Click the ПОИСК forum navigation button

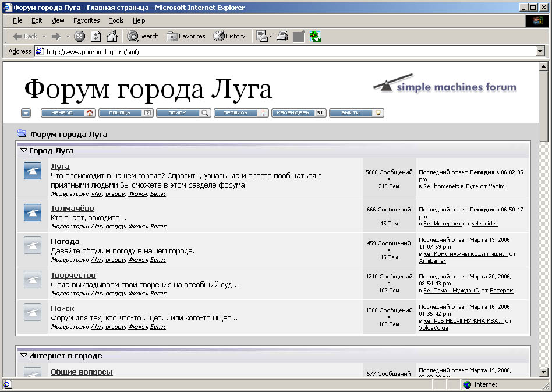click(184, 113)
